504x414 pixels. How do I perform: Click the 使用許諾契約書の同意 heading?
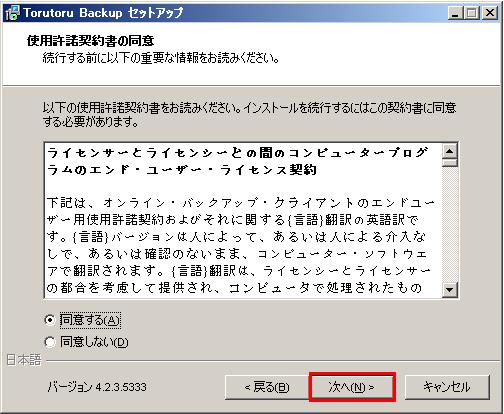(90, 41)
